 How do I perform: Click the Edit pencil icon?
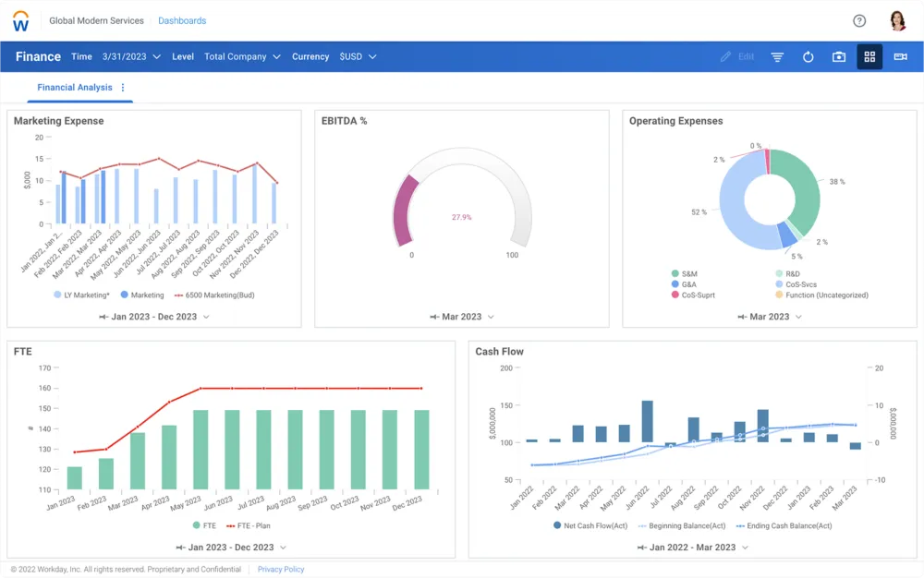pyautogui.click(x=725, y=56)
